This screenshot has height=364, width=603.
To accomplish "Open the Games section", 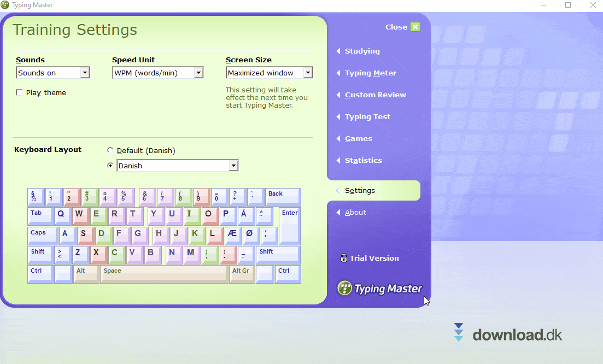I will coord(359,139).
